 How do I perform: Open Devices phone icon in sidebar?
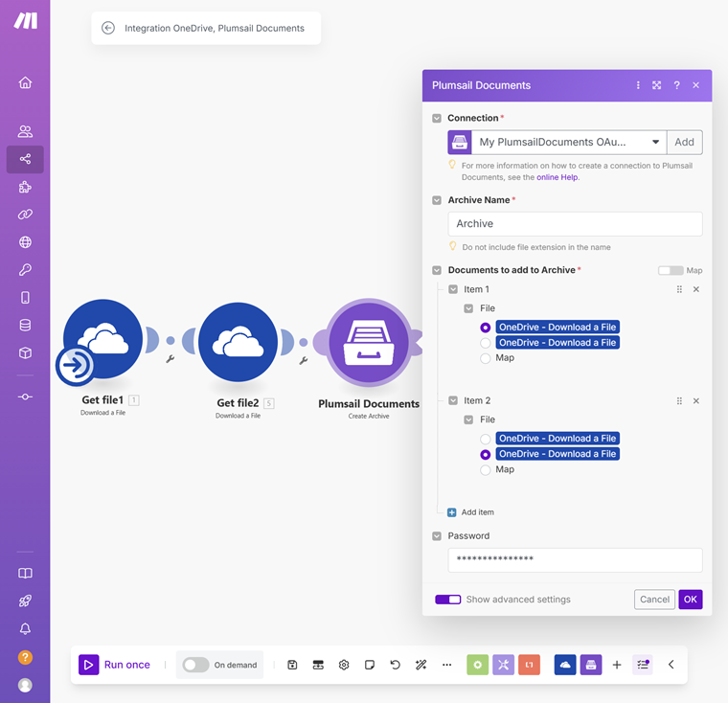(x=25, y=298)
